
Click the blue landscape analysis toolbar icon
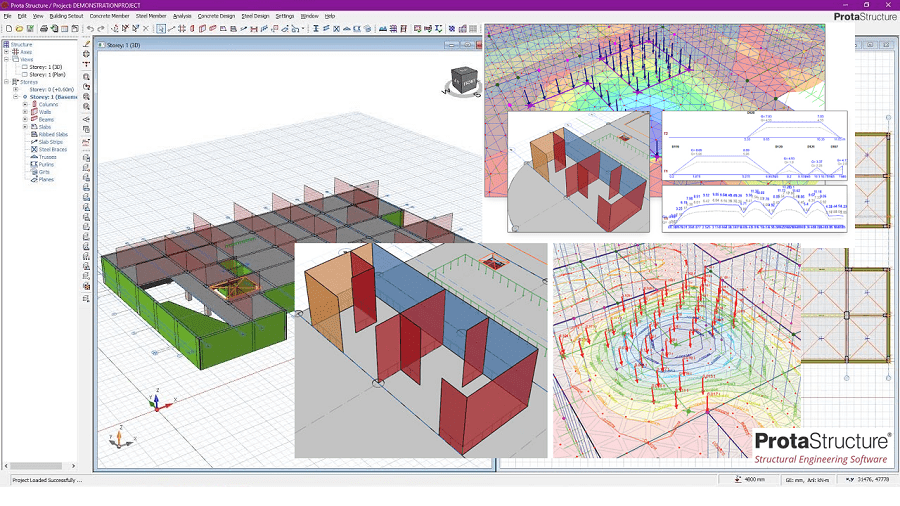tap(383, 29)
